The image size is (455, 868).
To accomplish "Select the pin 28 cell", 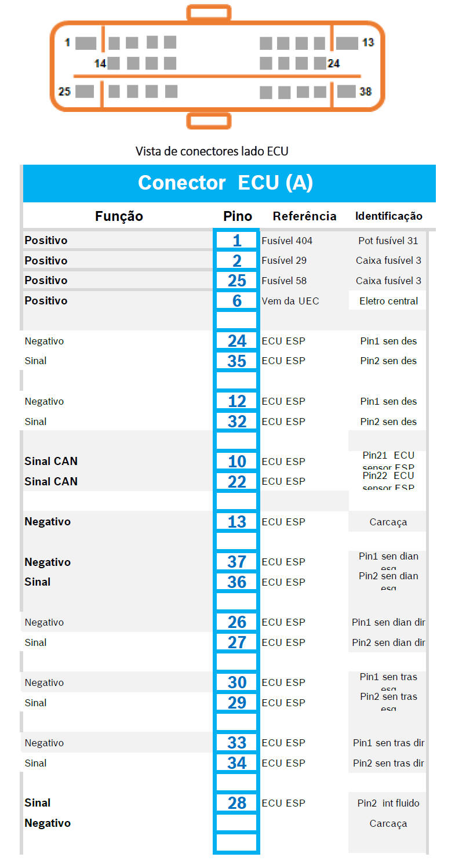I will 236,803.
